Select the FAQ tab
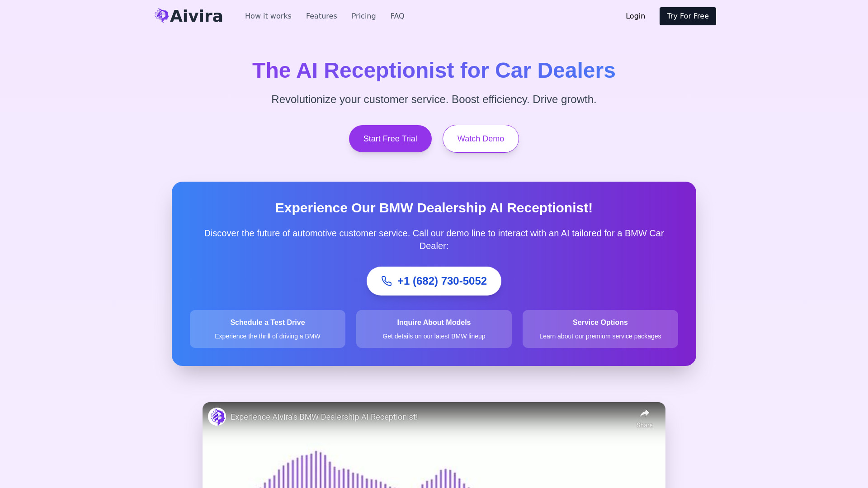 click(397, 16)
